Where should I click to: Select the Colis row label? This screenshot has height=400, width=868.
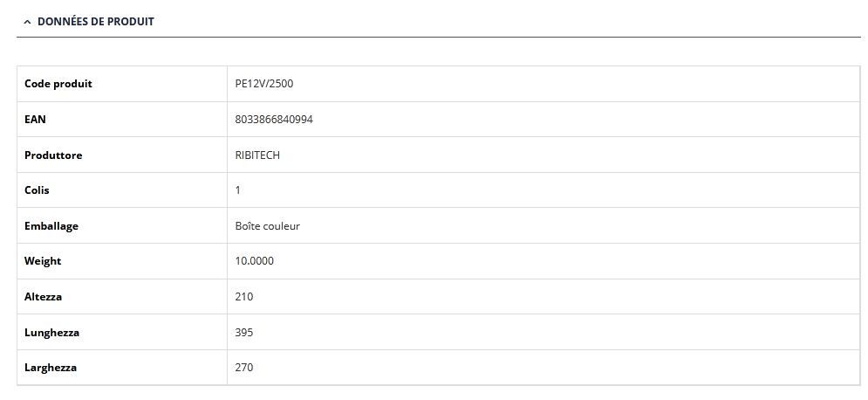38,190
